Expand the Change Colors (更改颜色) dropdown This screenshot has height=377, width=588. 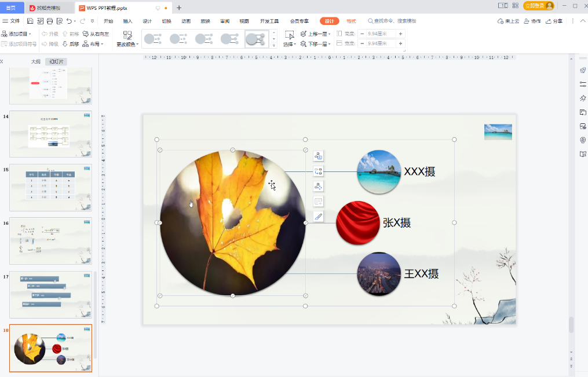[x=127, y=44]
